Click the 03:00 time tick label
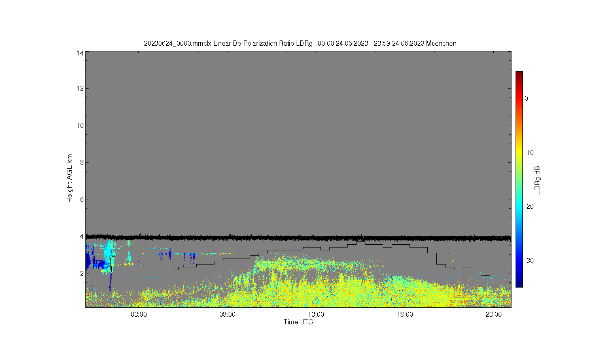607x364 pixels. pos(139,315)
